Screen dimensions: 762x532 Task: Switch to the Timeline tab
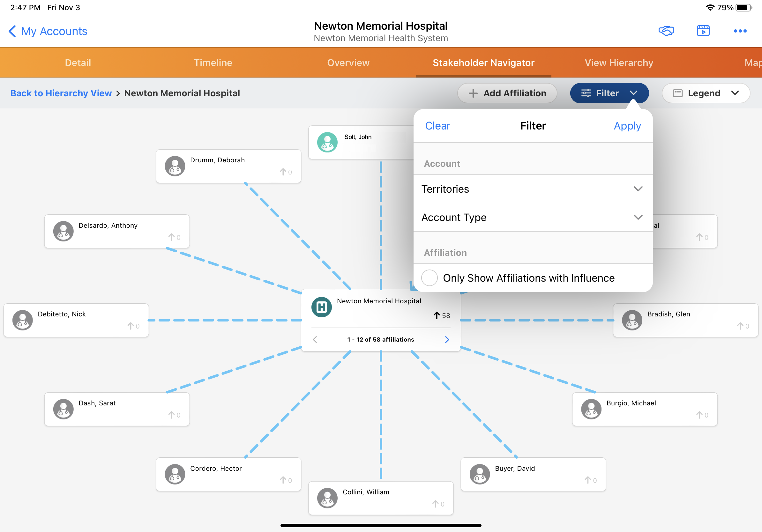(213, 63)
